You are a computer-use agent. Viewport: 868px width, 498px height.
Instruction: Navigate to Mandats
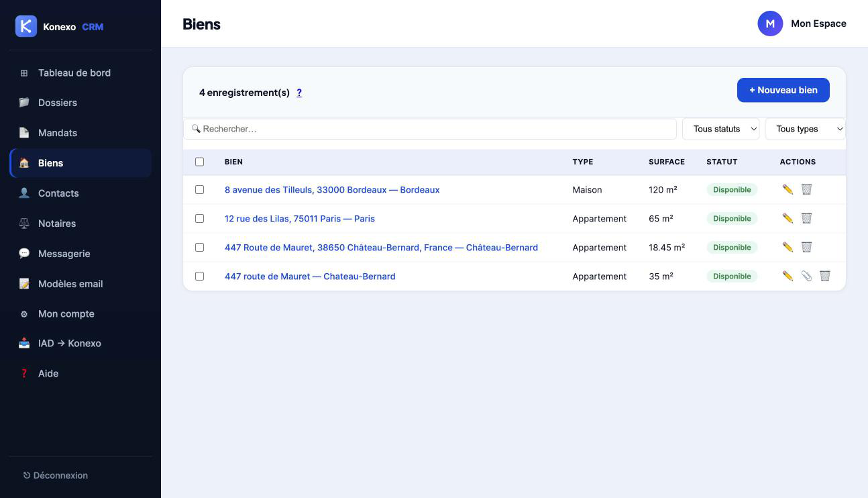pos(80,133)
